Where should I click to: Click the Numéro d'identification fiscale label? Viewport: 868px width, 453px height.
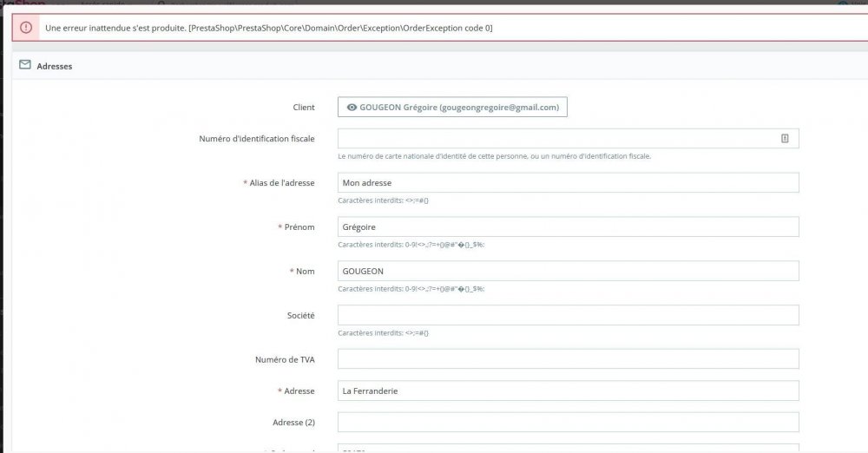coord(257,139)
